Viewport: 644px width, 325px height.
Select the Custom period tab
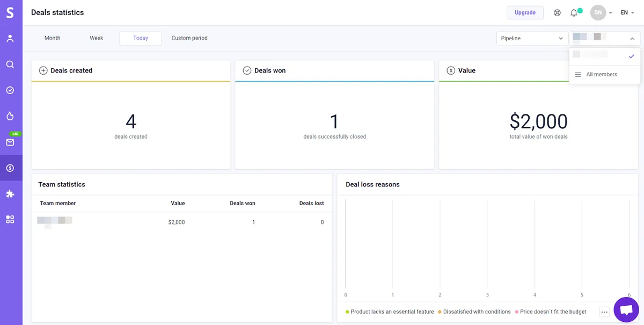(189, 38)
